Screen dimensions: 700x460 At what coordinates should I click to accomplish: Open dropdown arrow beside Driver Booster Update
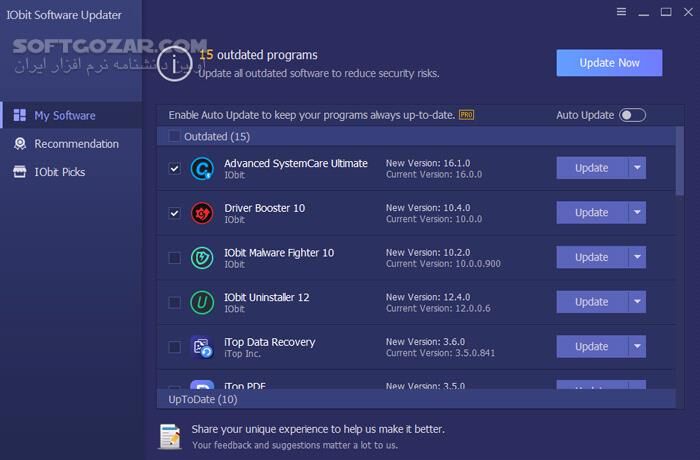point(637,213)
